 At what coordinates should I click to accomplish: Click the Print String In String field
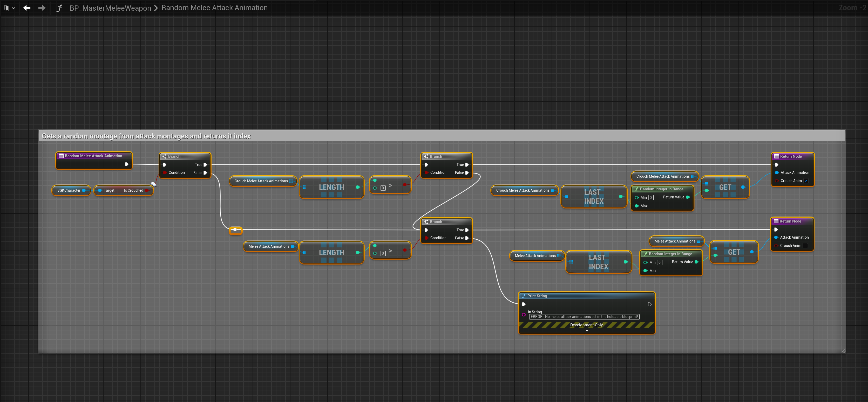coord(584,317)
